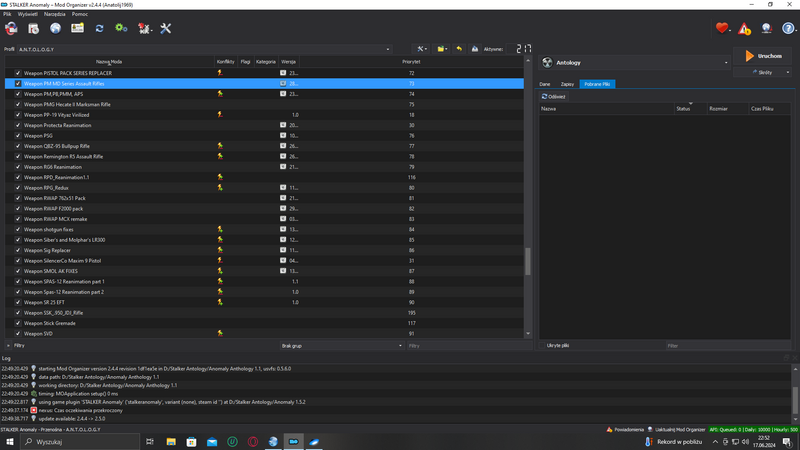The width and height of the screenshot is (800, 450).
Task: Toggle Weapon RG6 Reanimation checkbox
Action: tap(18, 167)
